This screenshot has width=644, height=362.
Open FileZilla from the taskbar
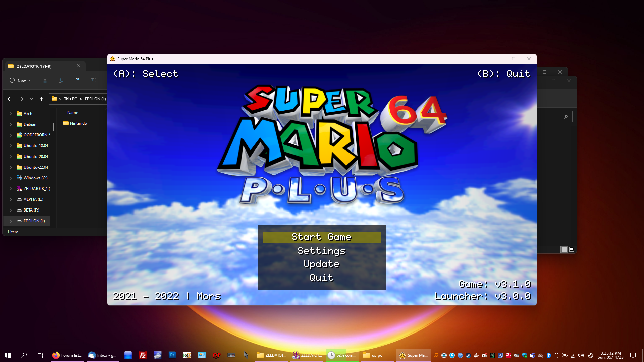(x=143, y=355)
